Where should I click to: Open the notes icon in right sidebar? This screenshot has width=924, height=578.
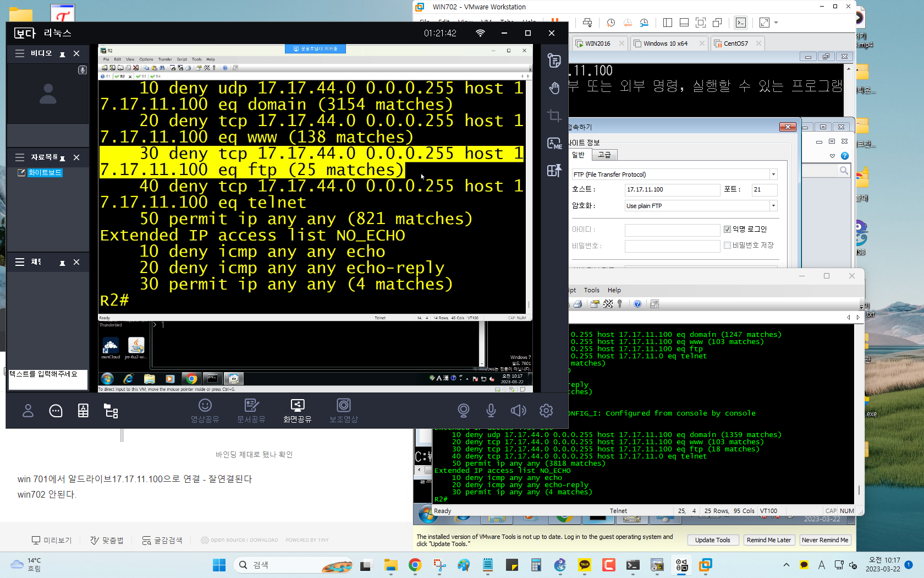click(x=554, y=61)
